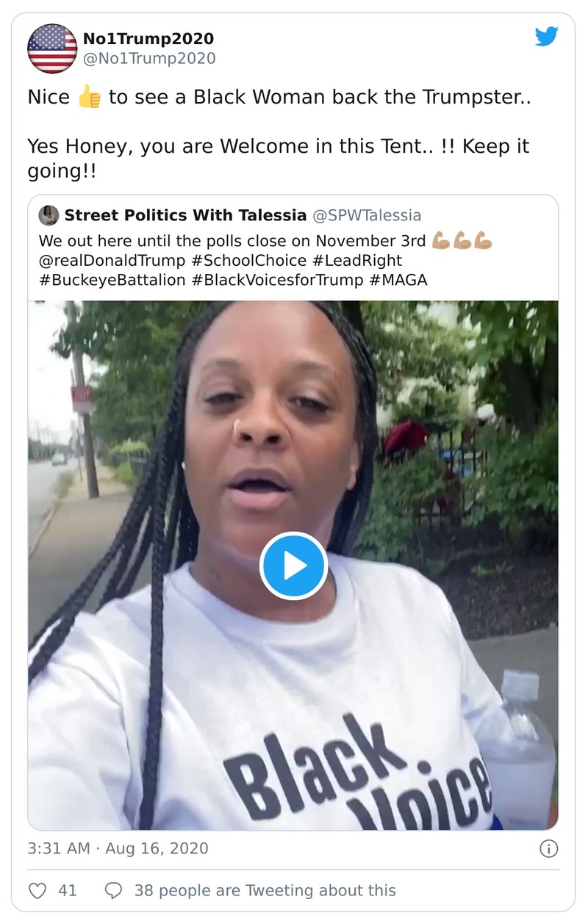Click the #MAGA hashtag
This screenshot has height=924, width=588.
[404, 280]
